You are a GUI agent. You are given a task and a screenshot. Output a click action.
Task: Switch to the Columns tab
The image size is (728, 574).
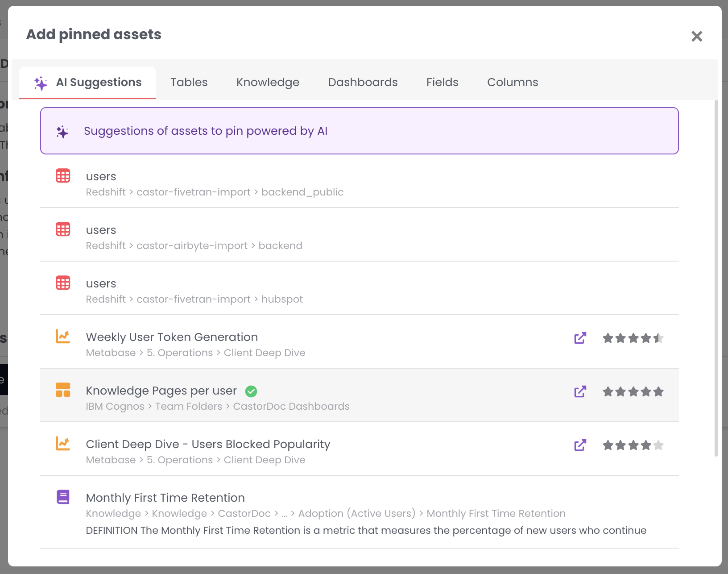[x=512, y=83]
